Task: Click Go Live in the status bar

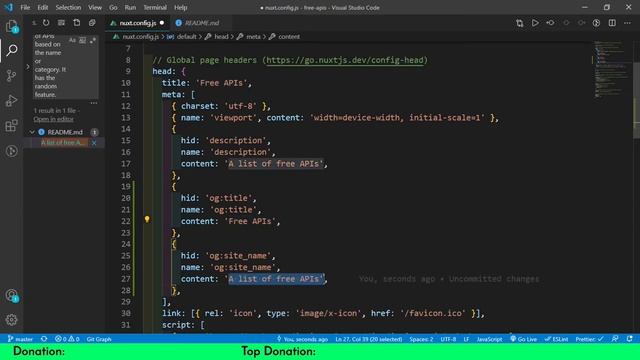Action: pyautogui.click(x=523, y=339)
